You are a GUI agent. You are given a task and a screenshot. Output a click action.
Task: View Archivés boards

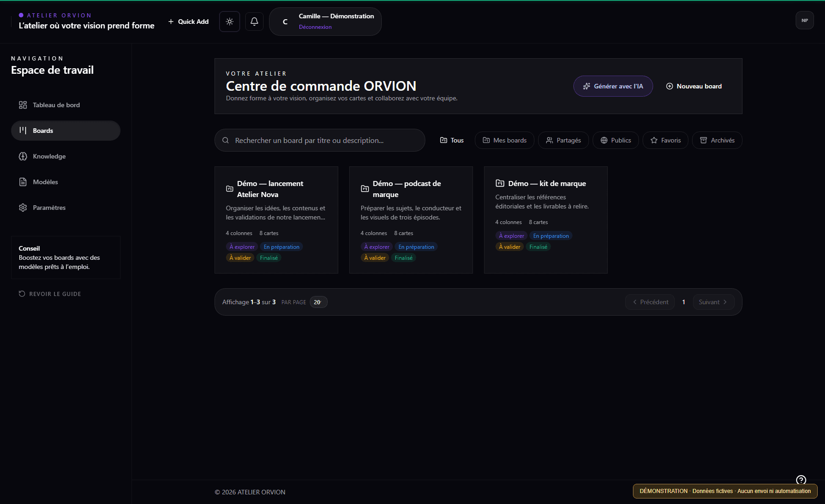pos(717,140)
